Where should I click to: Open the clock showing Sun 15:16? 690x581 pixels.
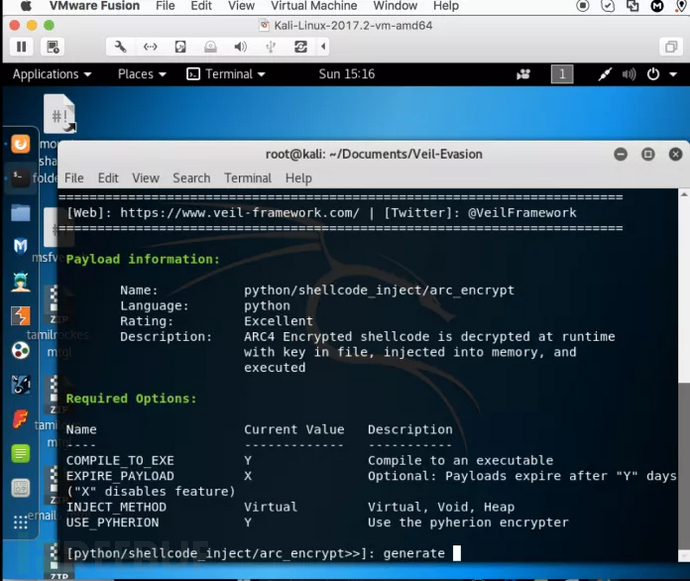point(347,74)
